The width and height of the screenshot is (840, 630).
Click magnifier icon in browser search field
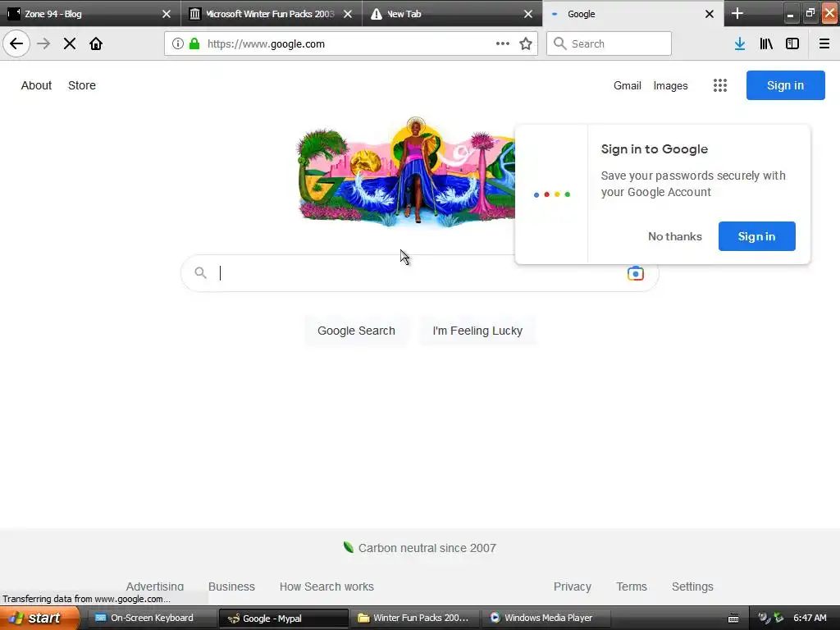(x=559, y=43)
